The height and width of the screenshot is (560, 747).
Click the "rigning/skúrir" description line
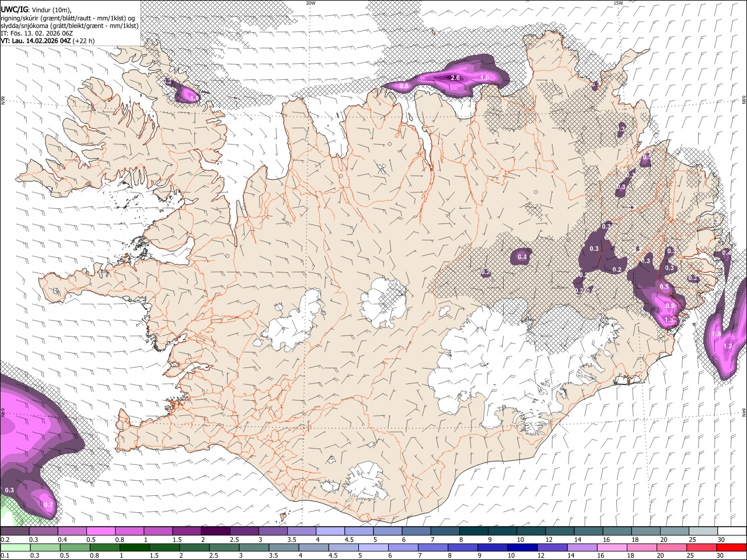(x=68, y=17)
